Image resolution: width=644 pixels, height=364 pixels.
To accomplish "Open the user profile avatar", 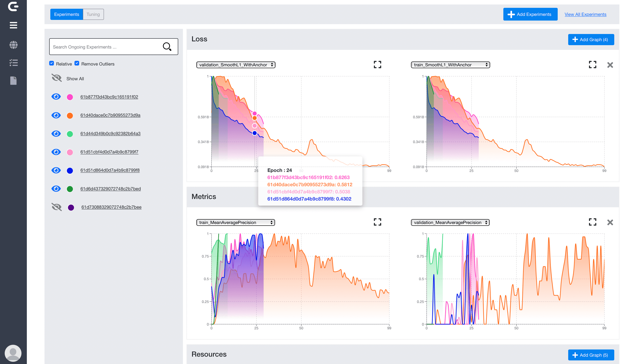I will coord(13,353).
